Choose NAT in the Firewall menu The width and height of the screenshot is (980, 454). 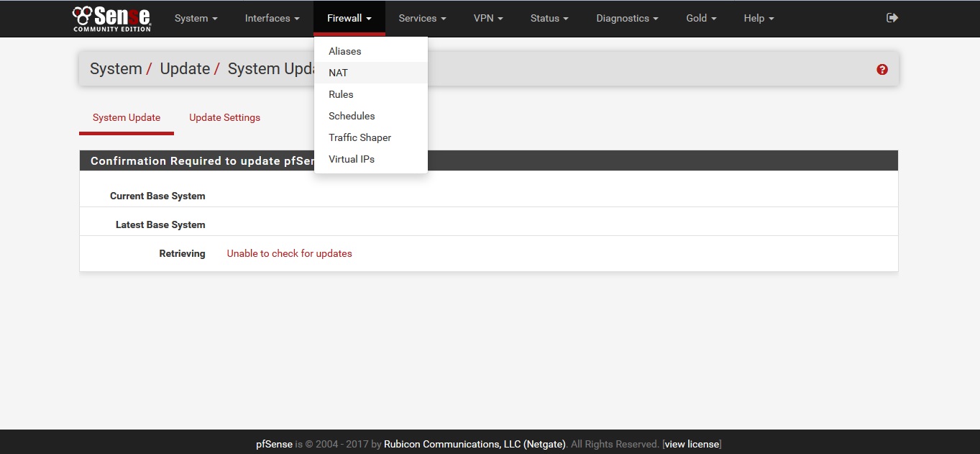coord(338,73)
